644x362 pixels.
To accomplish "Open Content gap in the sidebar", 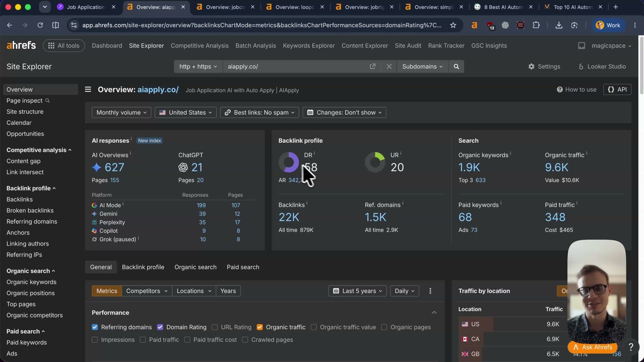I will 23,161.
